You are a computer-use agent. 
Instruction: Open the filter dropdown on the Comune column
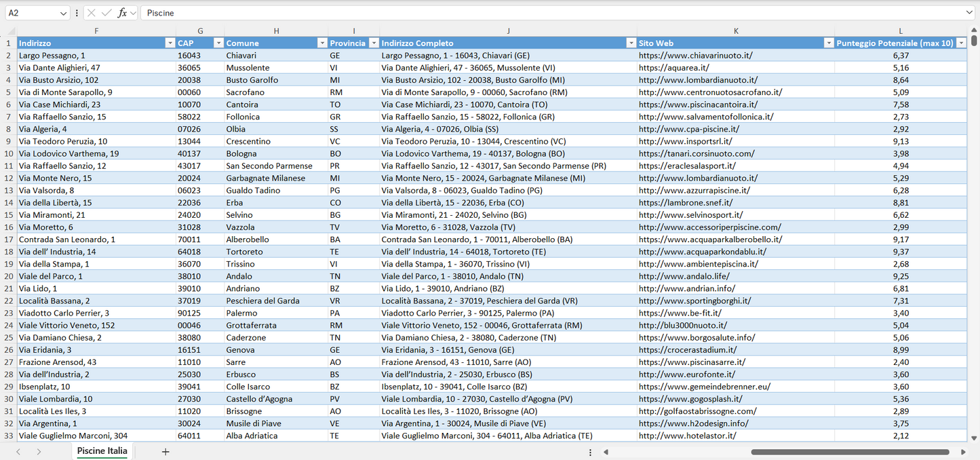pyautogui.click(x=322, y=42)
